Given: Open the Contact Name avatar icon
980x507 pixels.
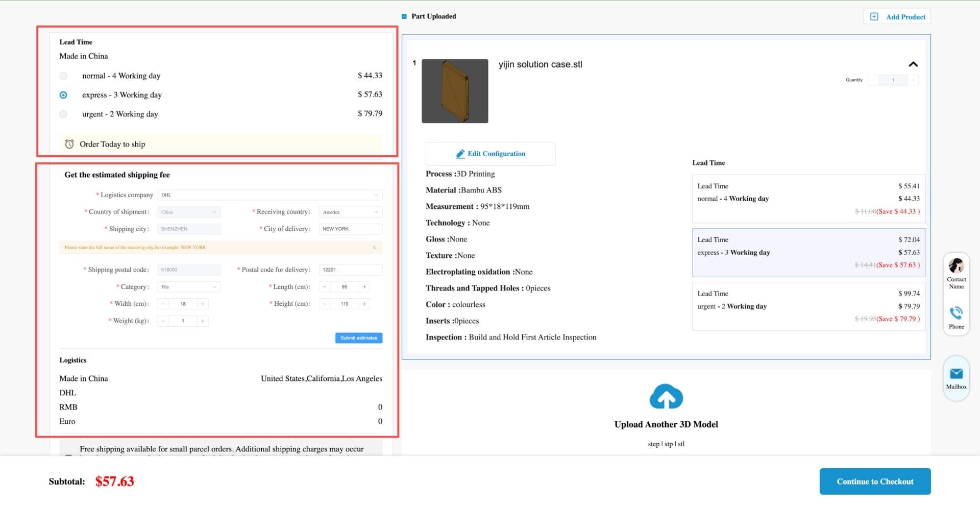Looking at the screenshot, I should click(956, 266).
